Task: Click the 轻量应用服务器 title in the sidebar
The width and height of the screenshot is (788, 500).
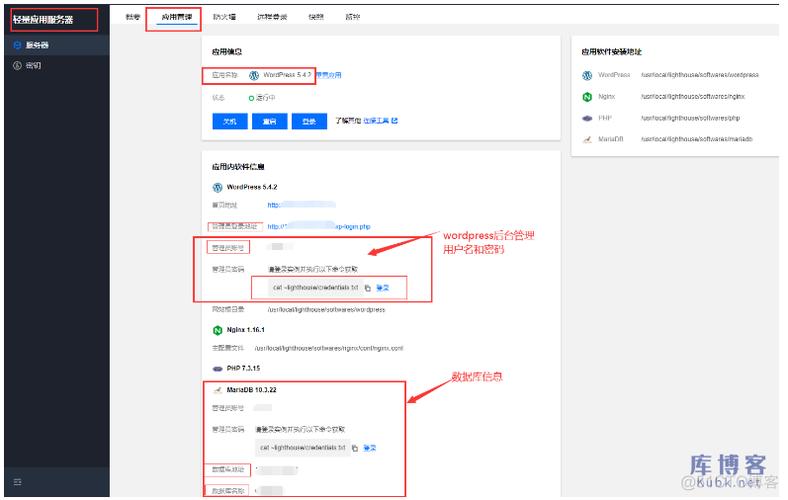Action: (x=43, y=20)
